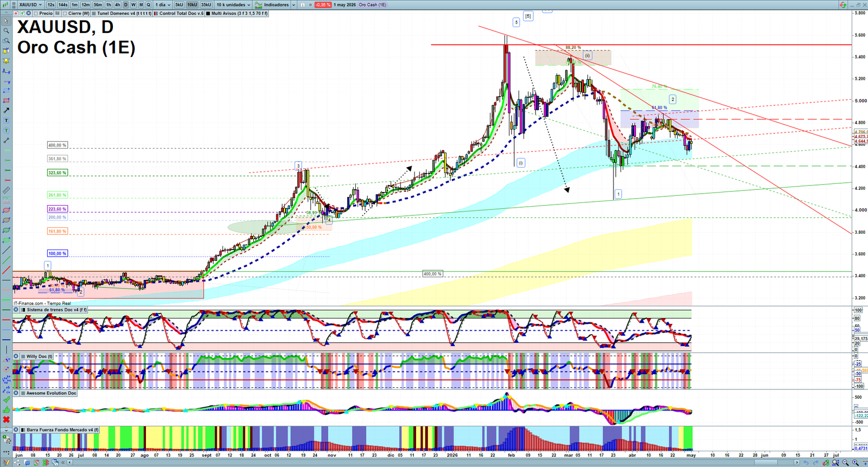Image resolution: width=868 pixels, height=467 pixels.
Task: Expand the Indicadores dropdown arrow
Action: tap(293, 5)
